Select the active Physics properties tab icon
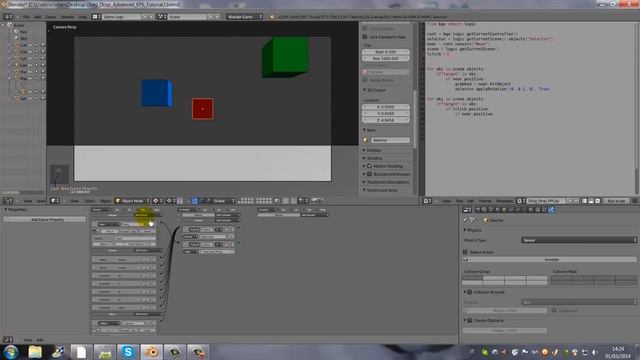 [551, 210]
